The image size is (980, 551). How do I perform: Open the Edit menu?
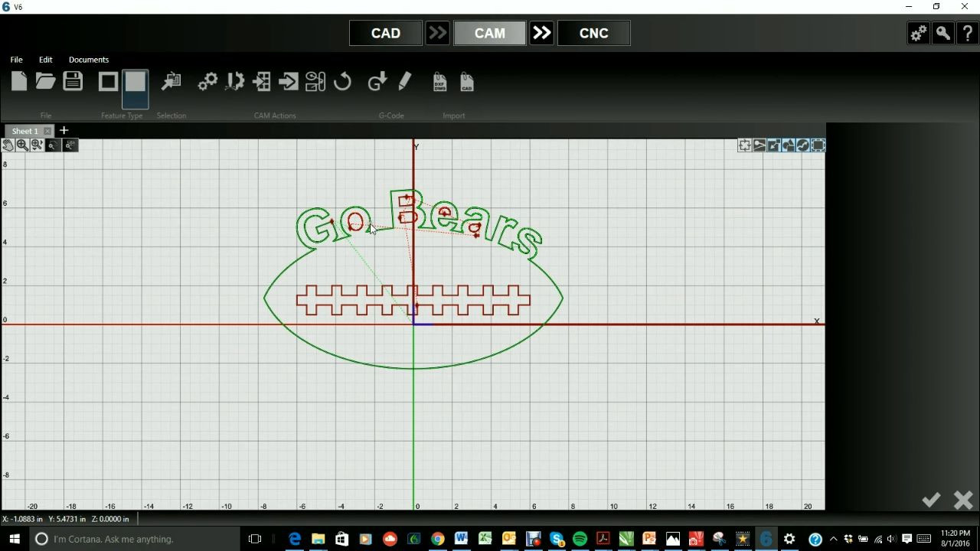[x=46, y=60]
